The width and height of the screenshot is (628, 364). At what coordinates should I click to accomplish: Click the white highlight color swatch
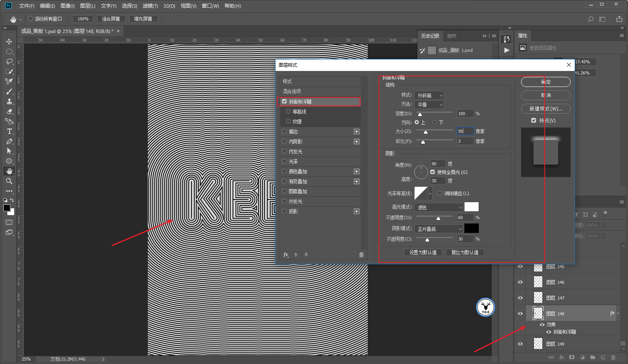click(472, 207)
